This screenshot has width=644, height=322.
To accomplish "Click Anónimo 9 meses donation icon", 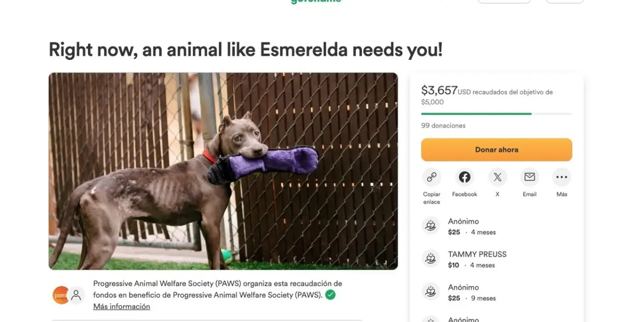I will coord(430,292).
